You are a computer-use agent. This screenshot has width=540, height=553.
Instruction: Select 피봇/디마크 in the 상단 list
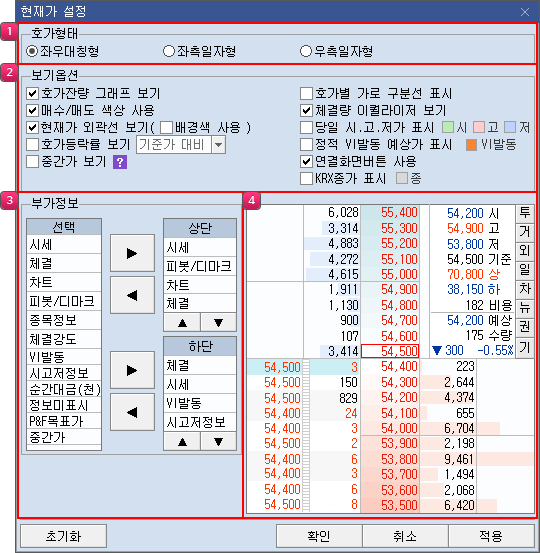pyautogui.click(x=200, y=266)
